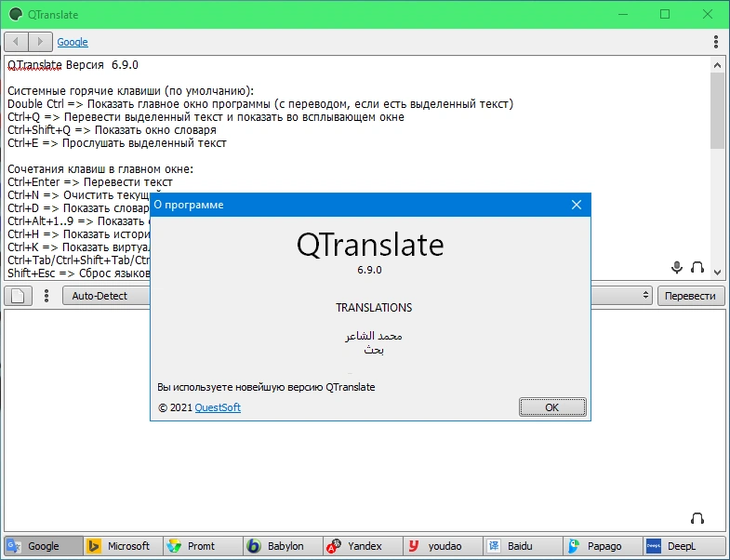The width and height of the screenshot is (730, 560).
Task: Click the QTranslate app icon in title bar
Action: click(16, 15)
